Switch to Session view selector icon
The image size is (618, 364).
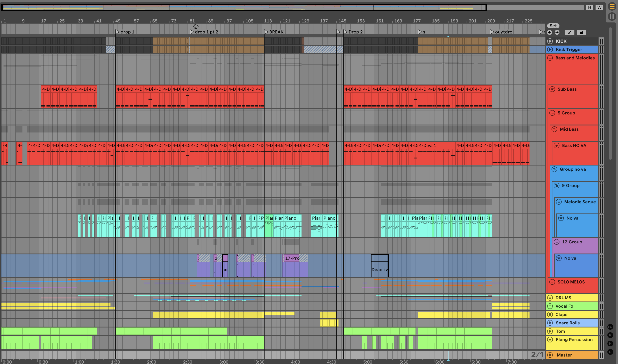pos(612,17)
